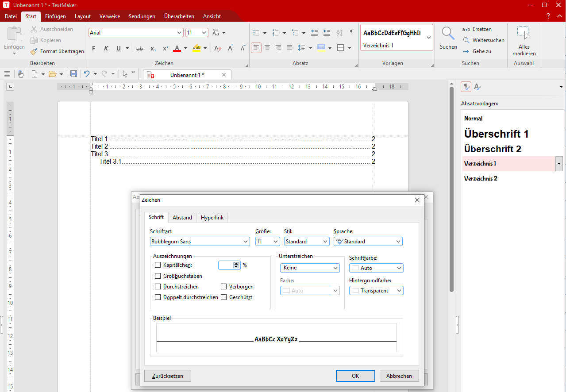Open the Schriftfarbe color picker
Image resolution: width=566 pixels, height=392 pixels.
click(x=376, y=268)
